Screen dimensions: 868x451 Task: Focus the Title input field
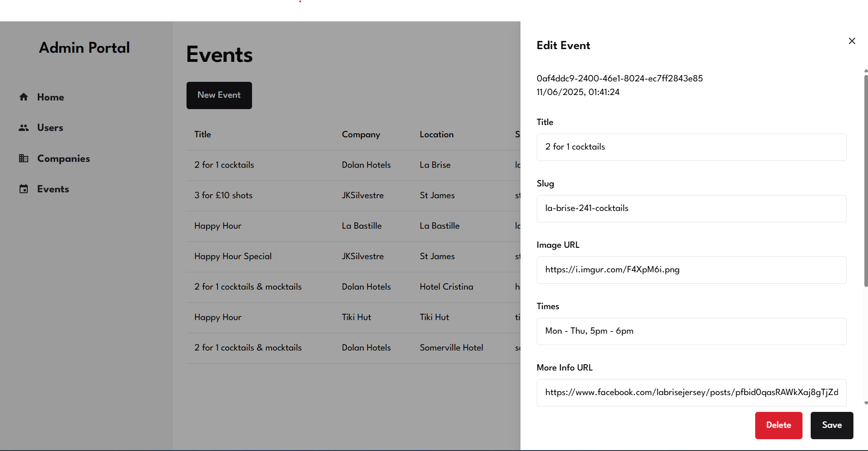point(691,147)
